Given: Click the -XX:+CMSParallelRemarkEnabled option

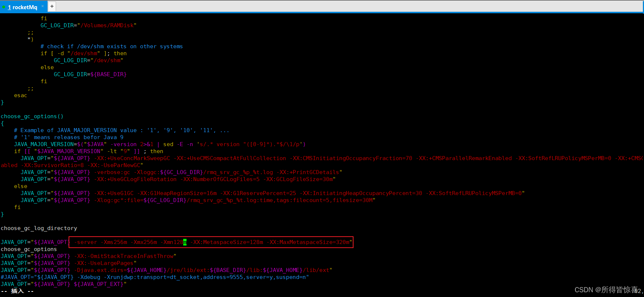Looking at the screenshot, I should [x=464, y=158].
